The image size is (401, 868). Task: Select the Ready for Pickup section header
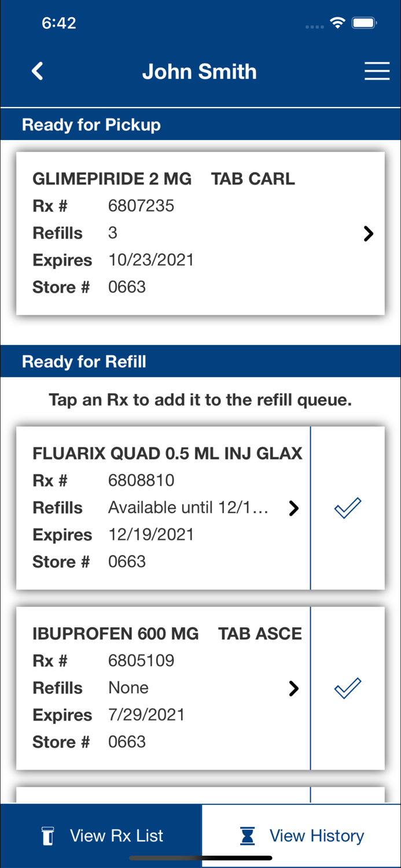tap(91, 124)
